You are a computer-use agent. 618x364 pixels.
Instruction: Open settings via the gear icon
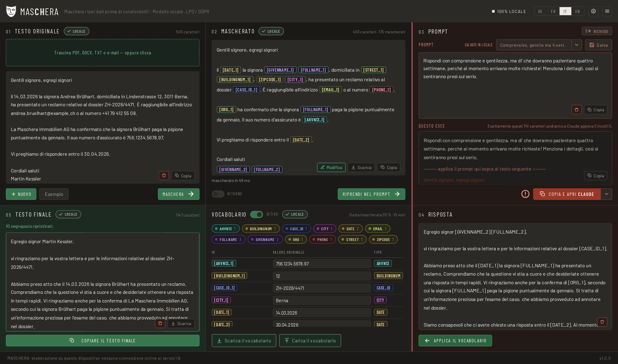[593, 11]
